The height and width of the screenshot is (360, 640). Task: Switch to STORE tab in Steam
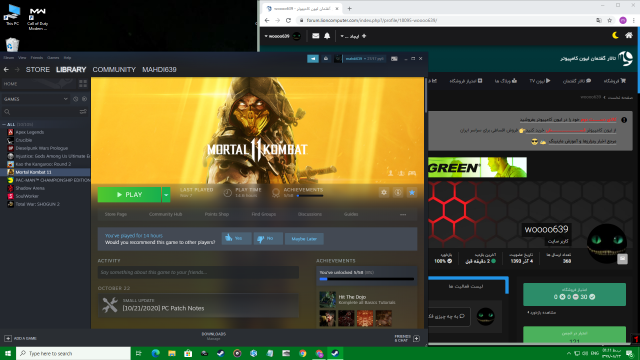click(x=38, y=70)
